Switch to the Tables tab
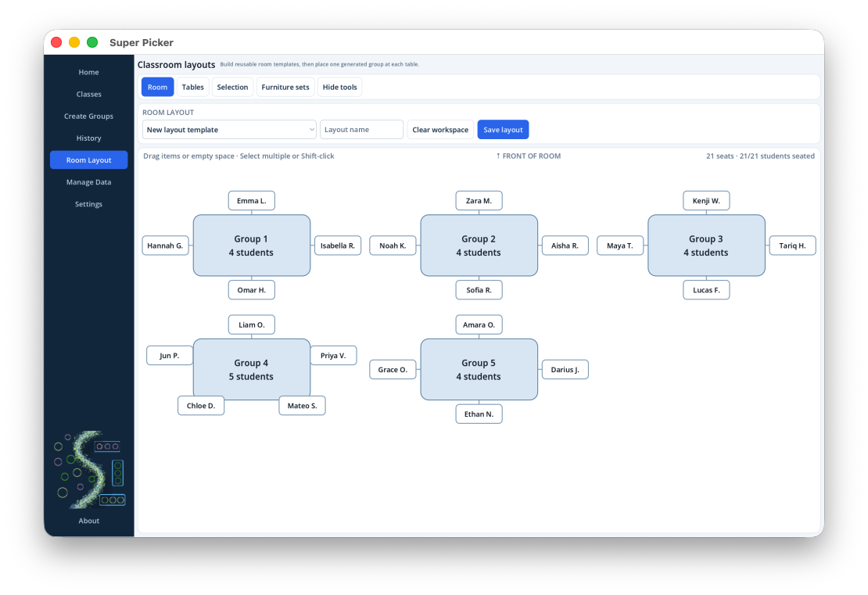The width and height of the screenshot is (868, 595). (x=192, y=87)
